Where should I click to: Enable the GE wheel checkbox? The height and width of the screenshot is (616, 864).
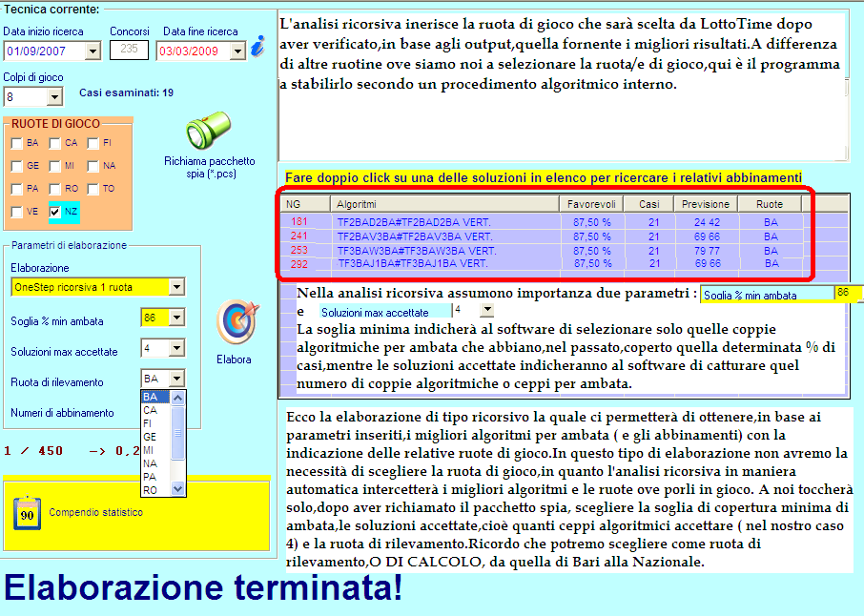tap(16, 166)
